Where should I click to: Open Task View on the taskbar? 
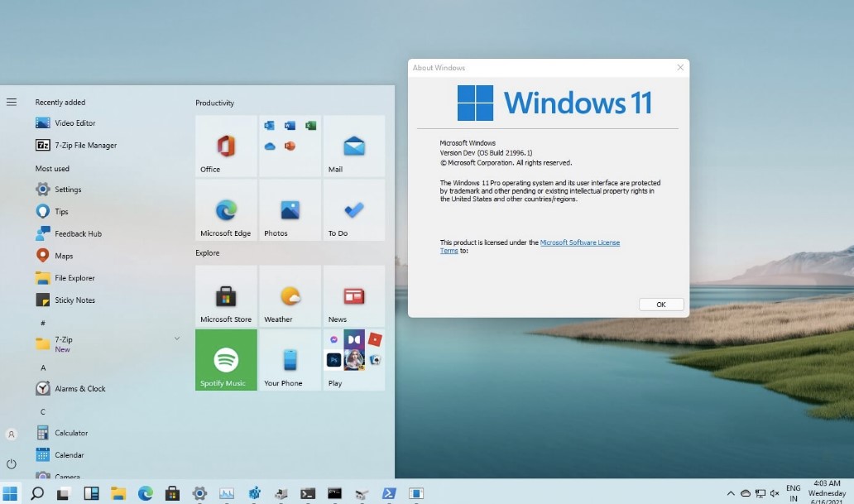(x=64, y=493)
